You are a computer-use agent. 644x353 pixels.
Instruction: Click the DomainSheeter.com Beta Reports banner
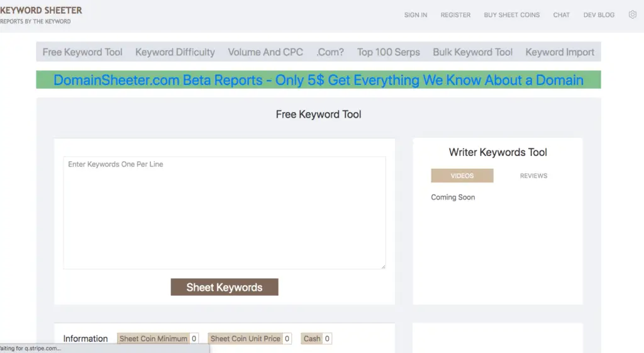point(318,80)
